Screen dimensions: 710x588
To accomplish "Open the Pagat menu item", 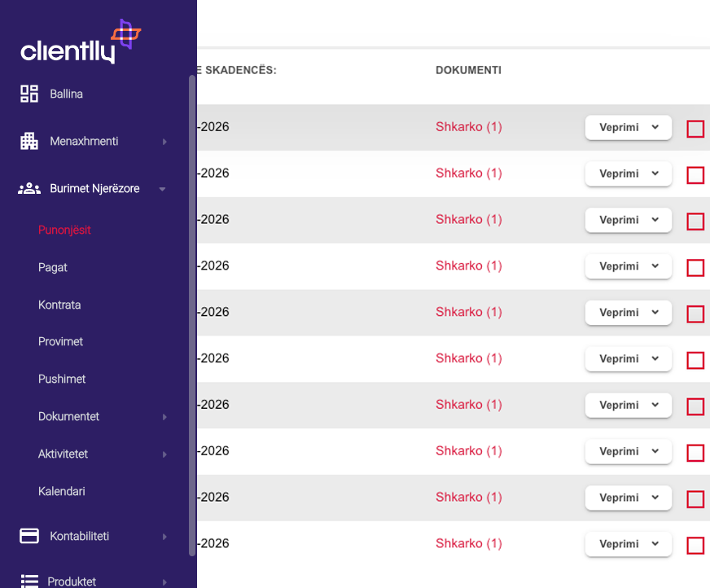I will pos(53,267).
